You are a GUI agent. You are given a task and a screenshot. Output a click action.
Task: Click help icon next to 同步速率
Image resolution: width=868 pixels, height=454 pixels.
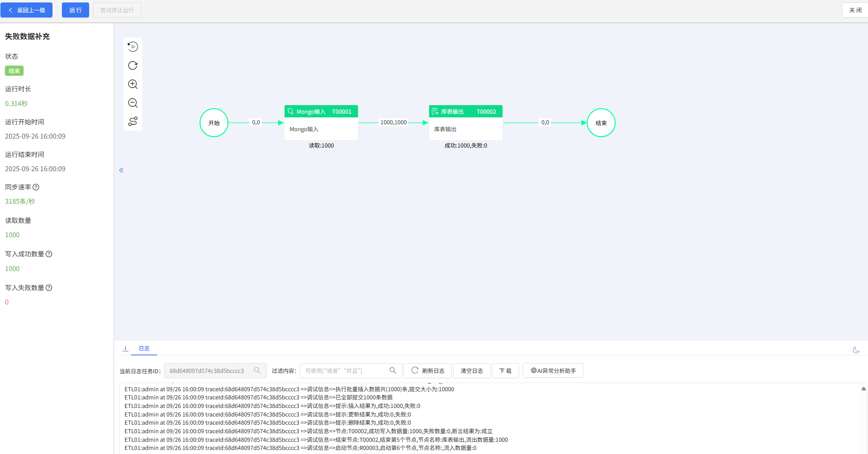(x=36, y=187)
